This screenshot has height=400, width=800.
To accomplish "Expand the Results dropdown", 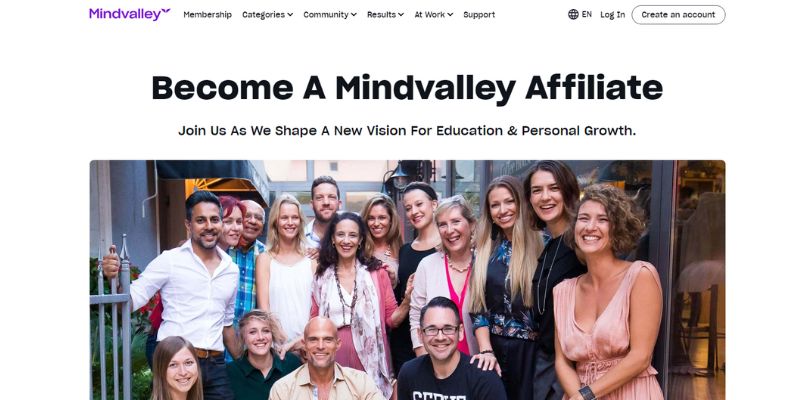I will [x=385, y=15].
